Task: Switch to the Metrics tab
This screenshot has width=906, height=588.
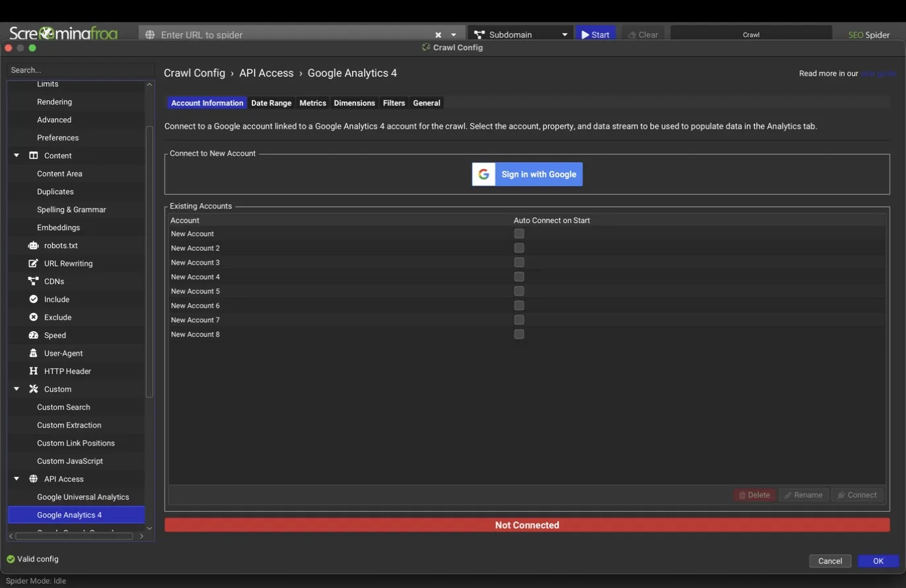Action: (312, 103)
